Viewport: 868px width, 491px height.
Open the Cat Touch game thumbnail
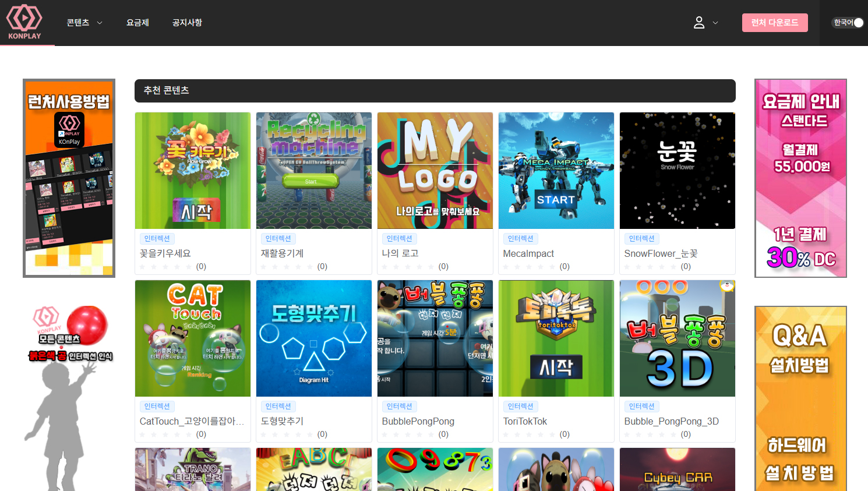tap(193, 338)
